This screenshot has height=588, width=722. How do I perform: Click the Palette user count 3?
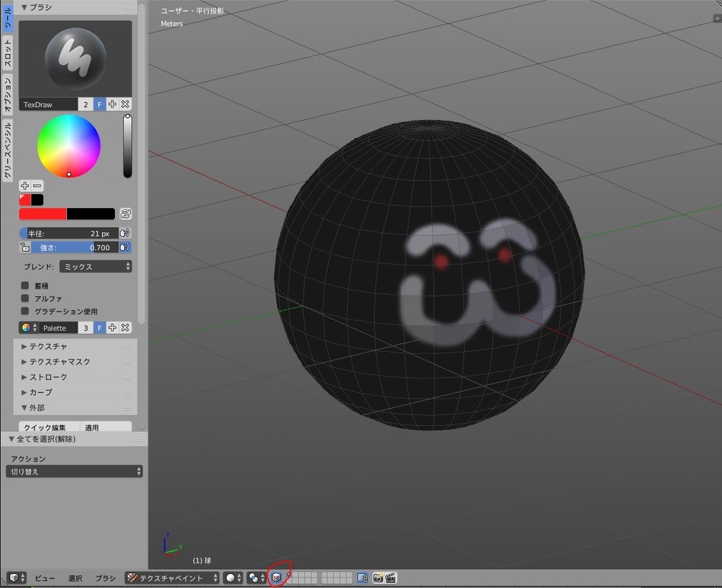point(85,328)
